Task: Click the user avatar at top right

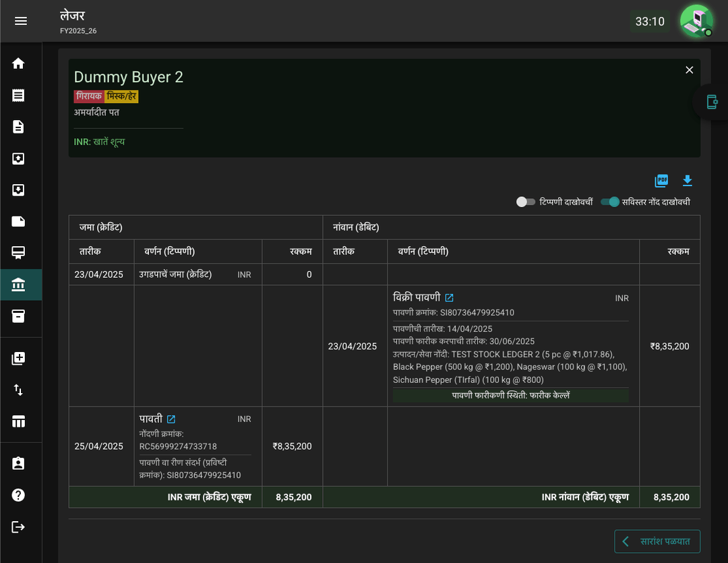Action: (696, 21)
